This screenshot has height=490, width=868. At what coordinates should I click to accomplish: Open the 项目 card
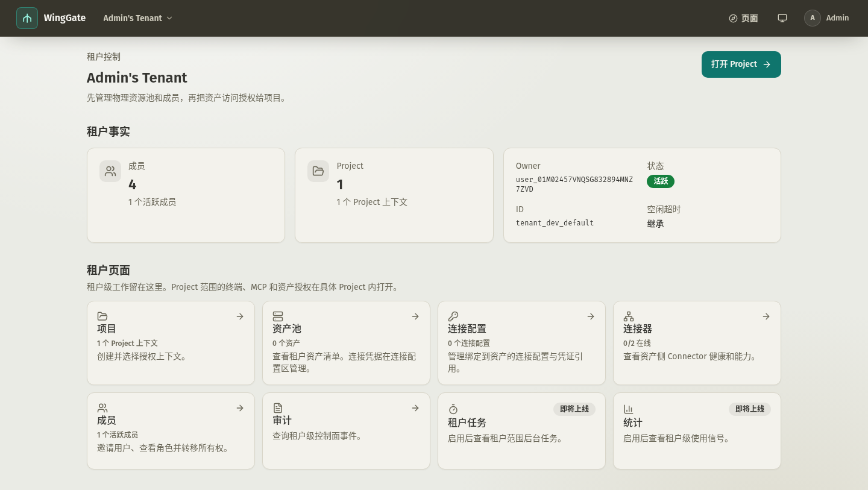pyautogui.click(x=171, y=343)
